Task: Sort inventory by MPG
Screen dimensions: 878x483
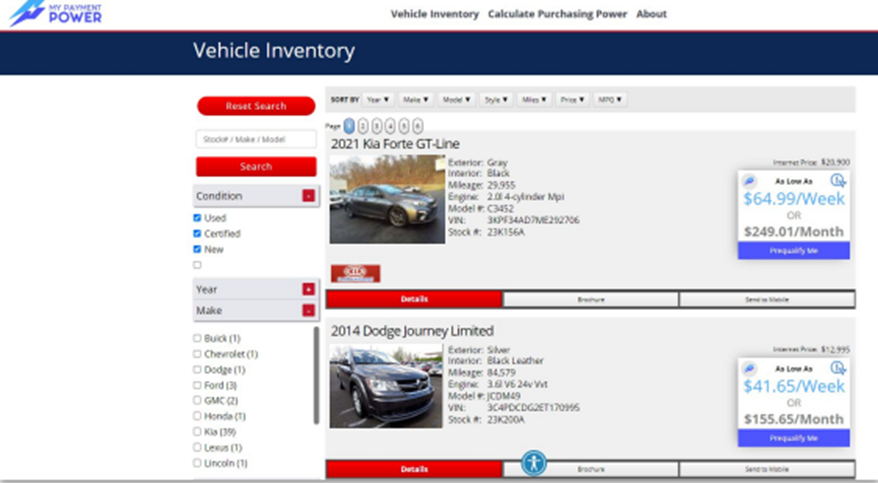Action: click(x=610, y=100)
